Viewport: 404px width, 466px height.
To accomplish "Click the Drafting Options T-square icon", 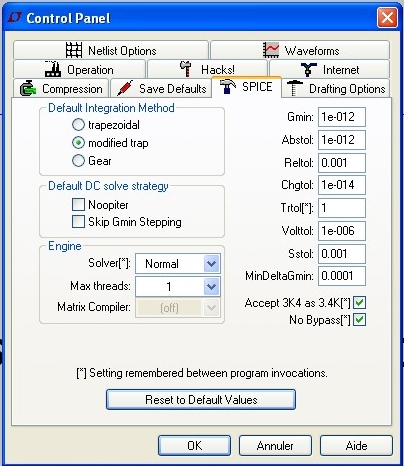I will coord(295,88).
